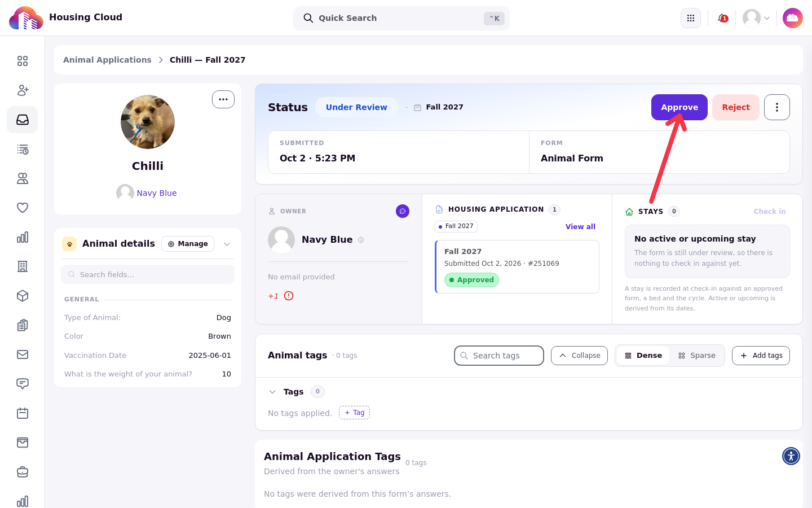Click info icon beside Navy Blue name
Screen dimensions: 812x508
pyautogui.click(x=361, y=240)
